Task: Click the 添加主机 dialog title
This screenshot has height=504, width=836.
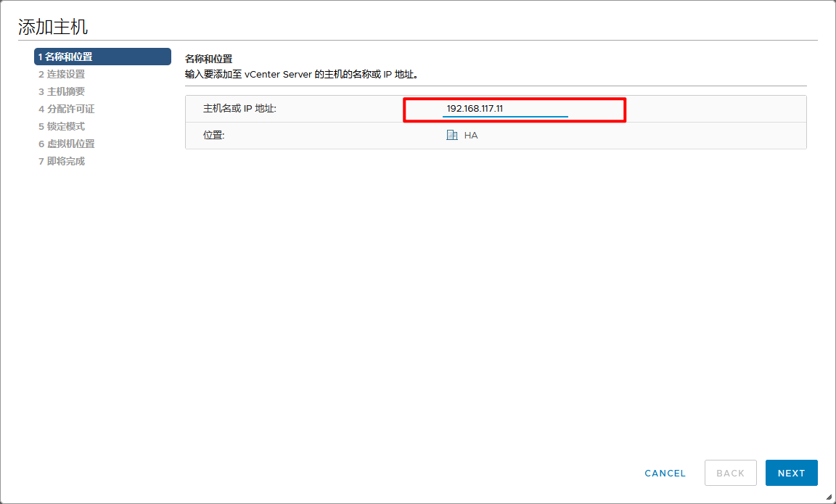Action: point(53,28)
